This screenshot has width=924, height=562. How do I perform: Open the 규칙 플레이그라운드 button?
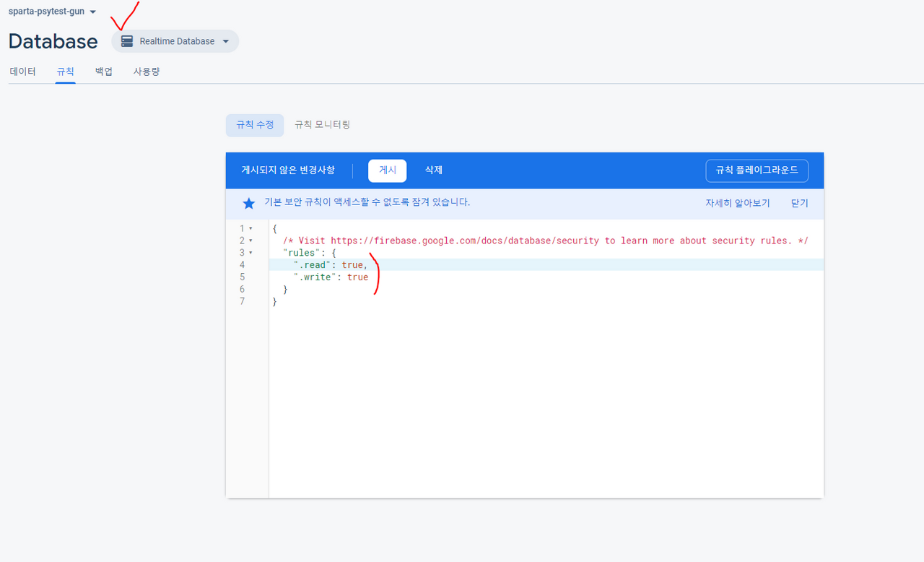point(757,170)
